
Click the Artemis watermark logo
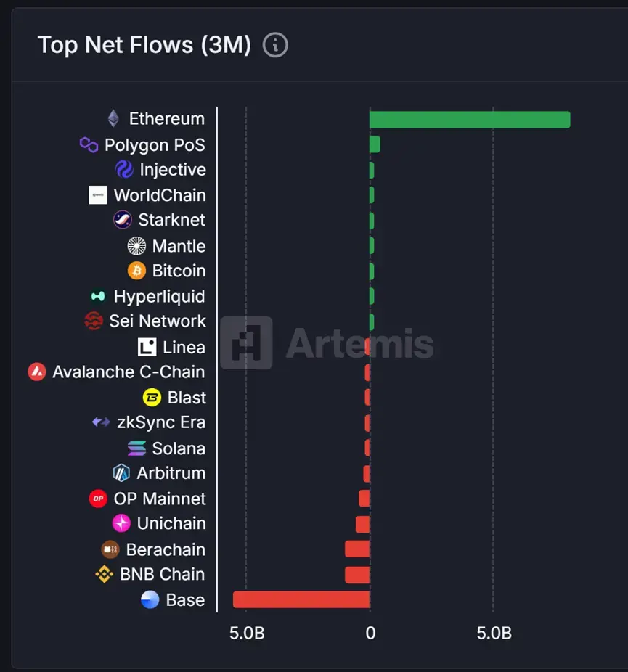click(x=327, y=343)
